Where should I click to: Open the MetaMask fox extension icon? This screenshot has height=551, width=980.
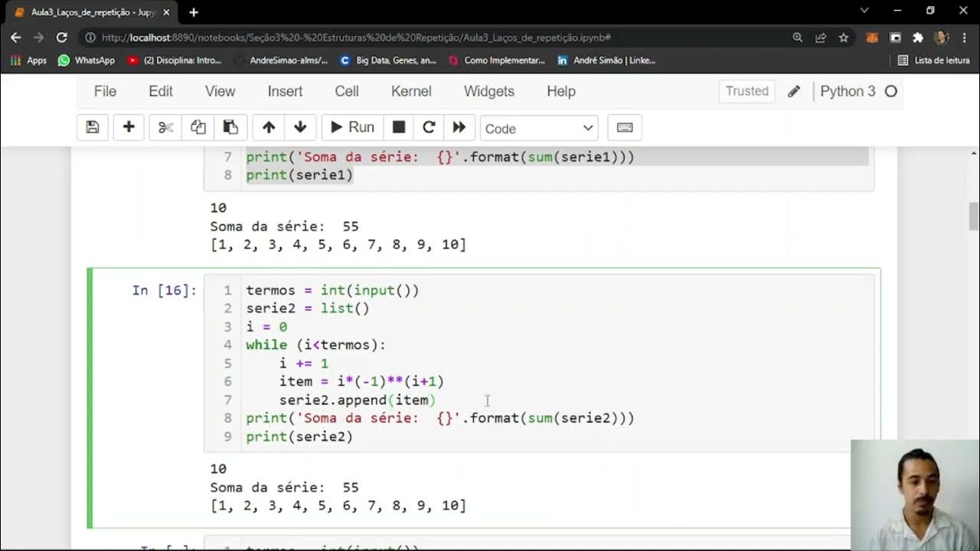872,37
